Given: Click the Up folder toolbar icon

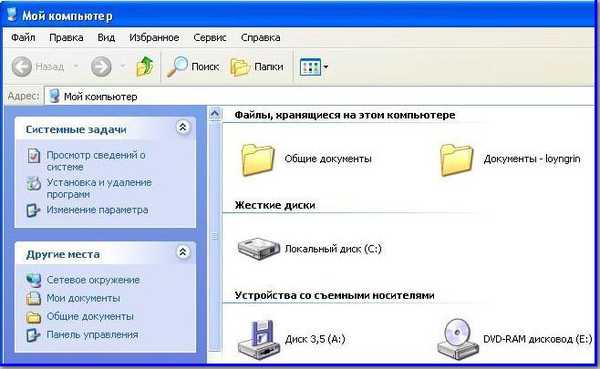Looking at the screenshot, I should (x=145, y=67).
